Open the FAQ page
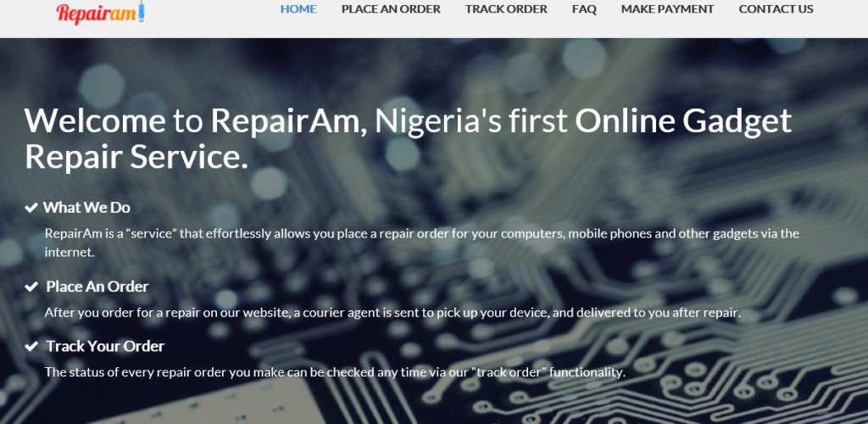 584,9
